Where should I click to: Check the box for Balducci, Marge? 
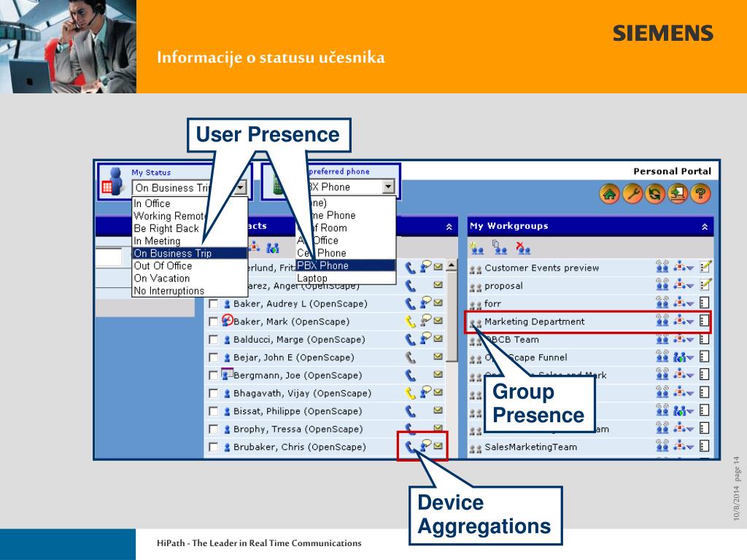[x=214, y=340]
